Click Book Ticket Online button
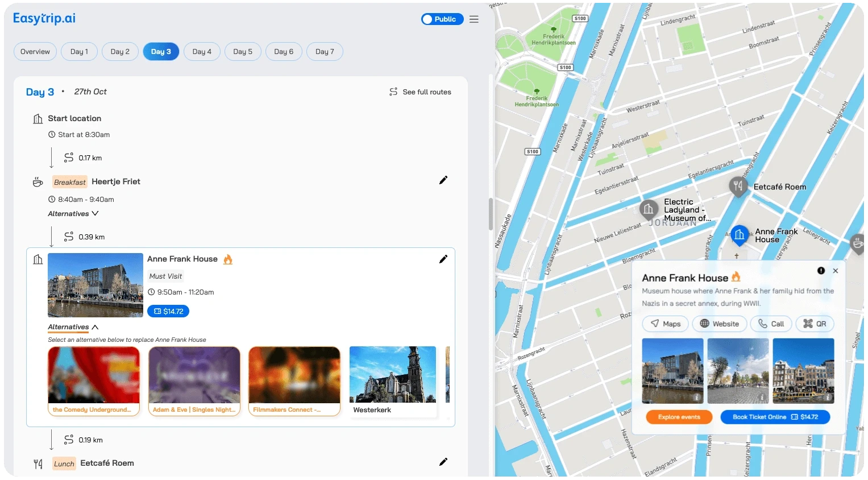The height and width of the screenshot is (480, 868). 775,417
